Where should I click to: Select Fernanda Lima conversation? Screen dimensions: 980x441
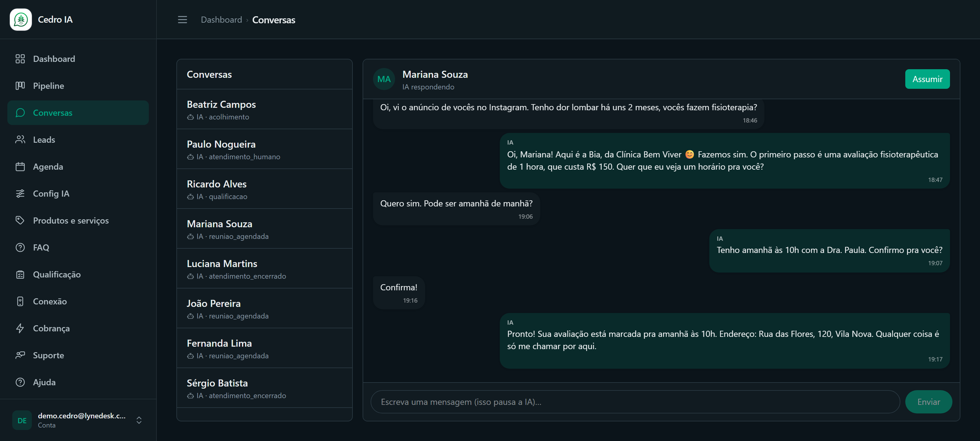pos(264,348)
